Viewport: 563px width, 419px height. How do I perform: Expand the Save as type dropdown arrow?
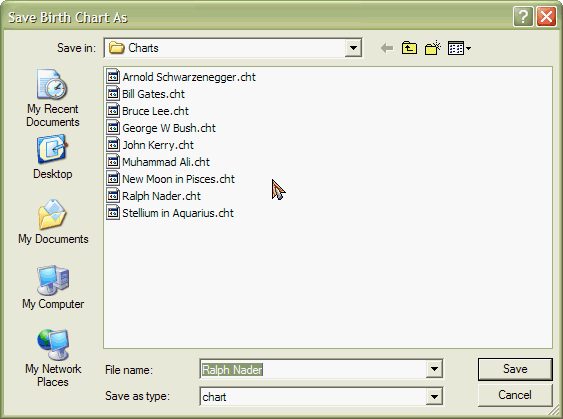tap(434, 397)
